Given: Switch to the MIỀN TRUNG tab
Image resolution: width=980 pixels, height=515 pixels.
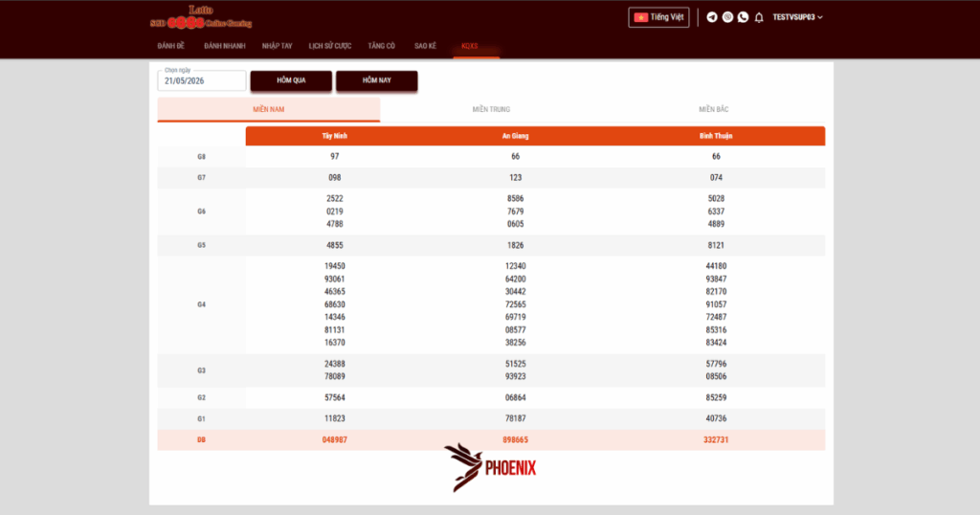Looking at the screenshot, I should coord(491,109).
